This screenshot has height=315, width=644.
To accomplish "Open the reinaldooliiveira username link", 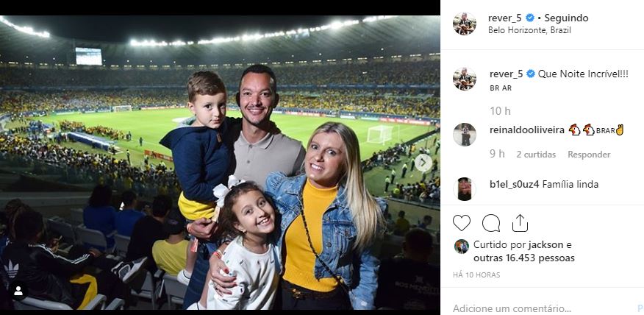I will click(527, 130).
